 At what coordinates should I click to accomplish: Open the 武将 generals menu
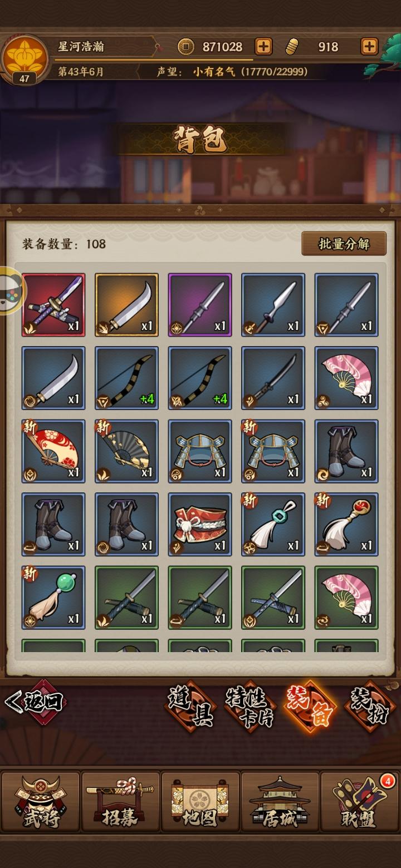(x=41, y=802)
